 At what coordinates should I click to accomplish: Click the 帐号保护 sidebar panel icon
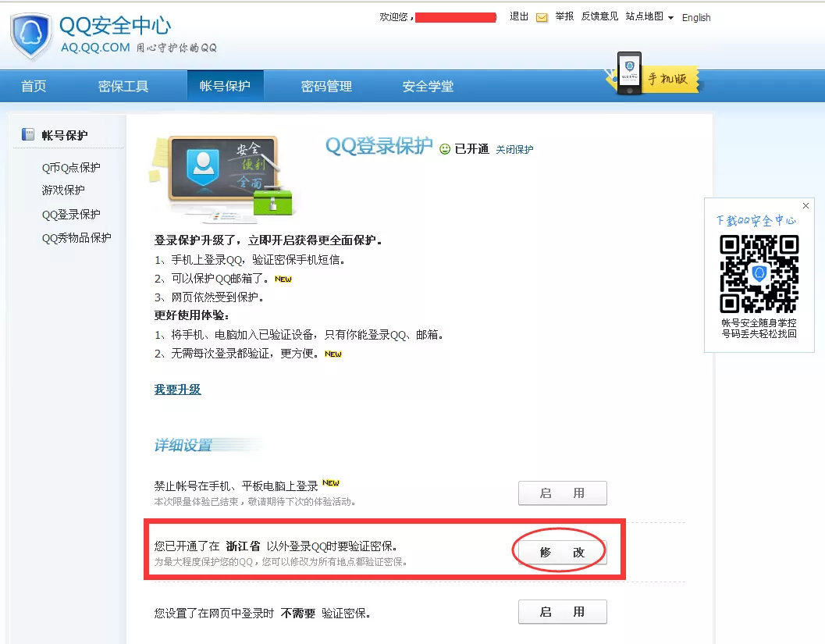[x=27, y=134]
